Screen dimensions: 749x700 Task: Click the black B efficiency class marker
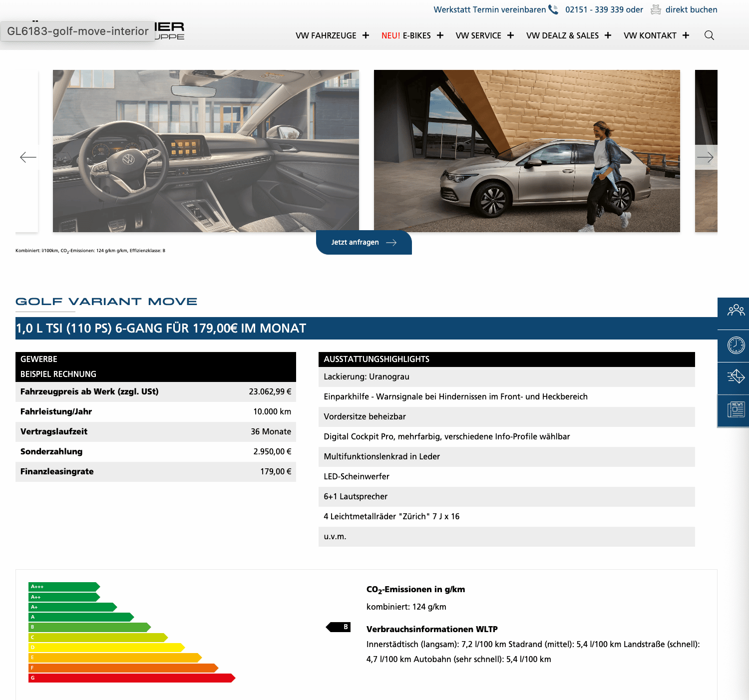point(338,627)
